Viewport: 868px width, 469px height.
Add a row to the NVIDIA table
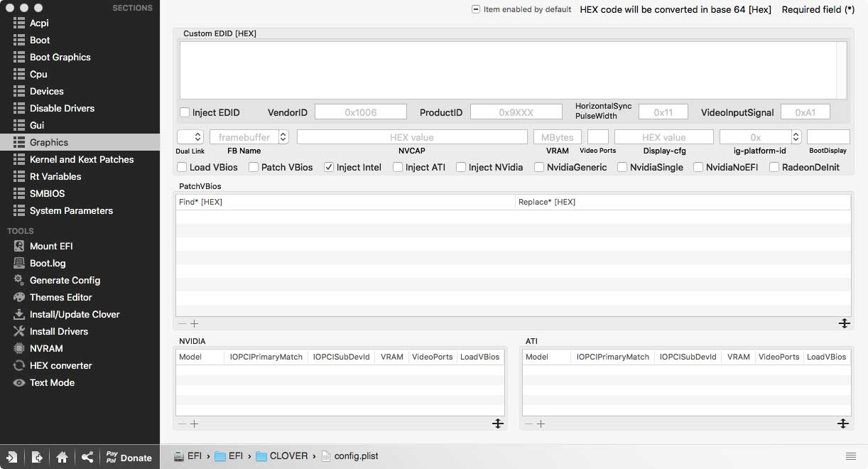(x=195, y=424)
